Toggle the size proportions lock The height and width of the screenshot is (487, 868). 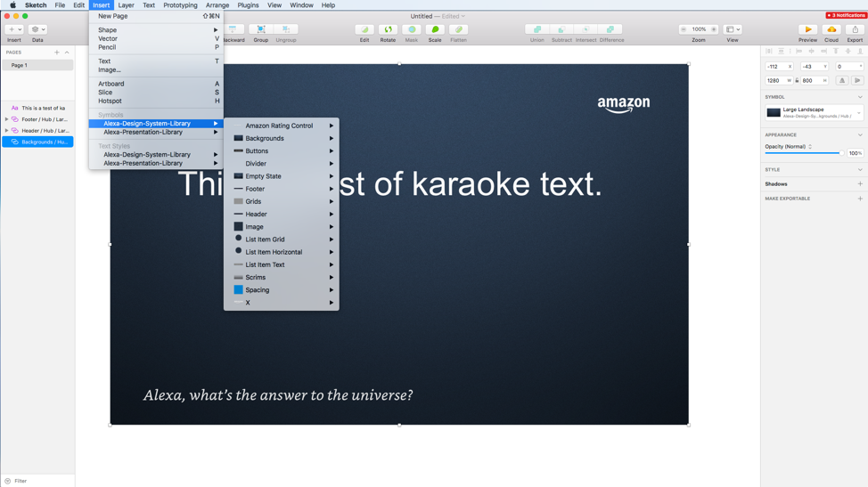coord(797,81)
